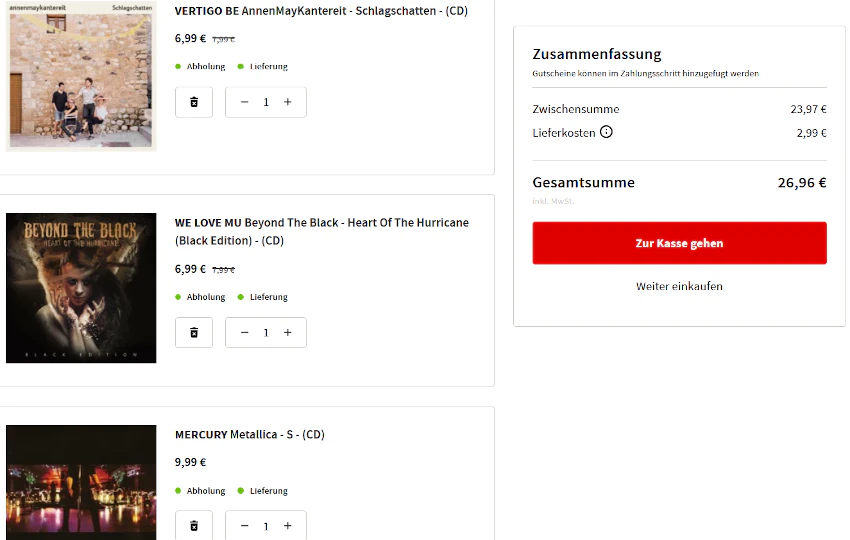Open Beyond The Black album cover image
Viewport: 850px width, 540px height.
pos(81,288)
